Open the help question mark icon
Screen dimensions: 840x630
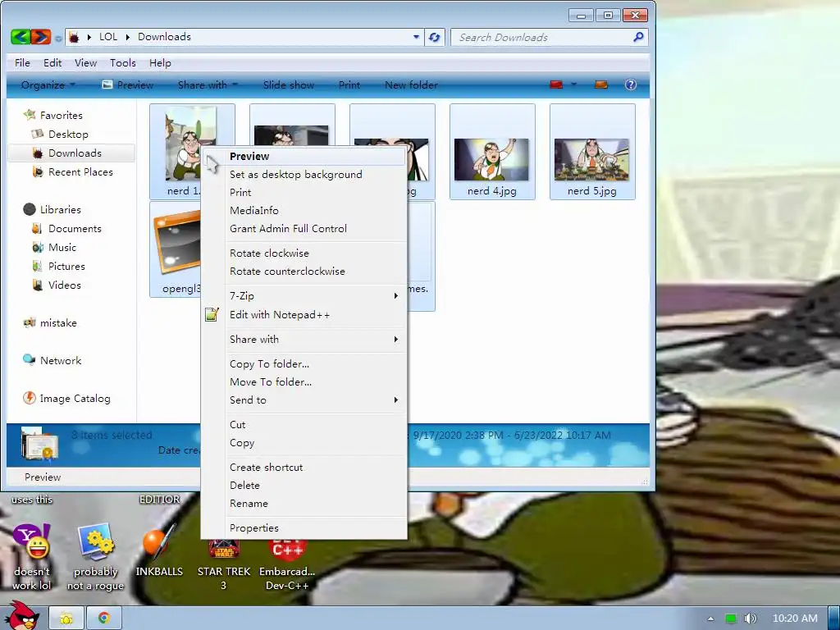coord(631,84)
